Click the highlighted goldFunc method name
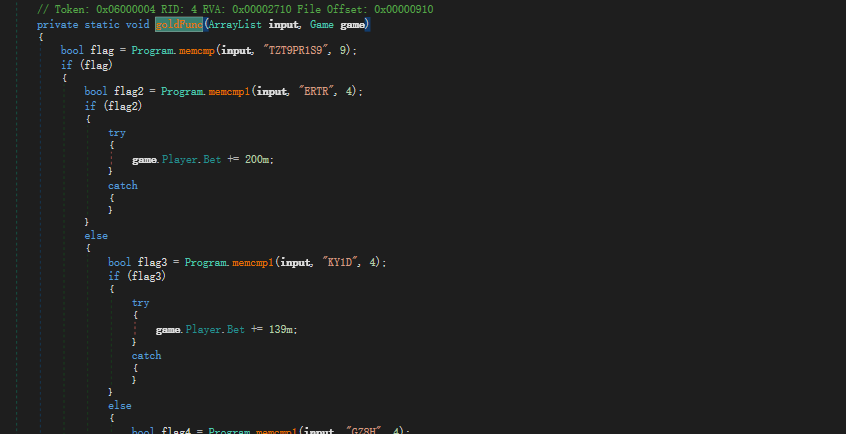This screenshot has height=434, width=846. pyautogui.click(x=179, y=24)
